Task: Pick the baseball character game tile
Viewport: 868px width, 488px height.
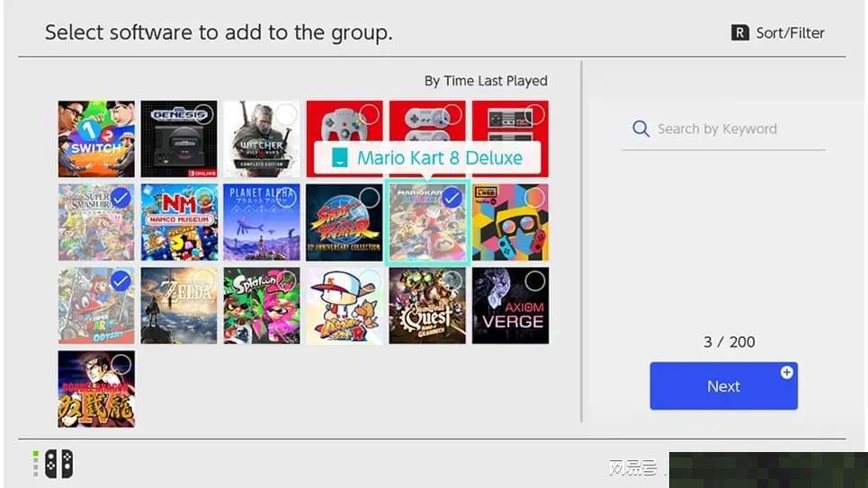Action: 345,306
